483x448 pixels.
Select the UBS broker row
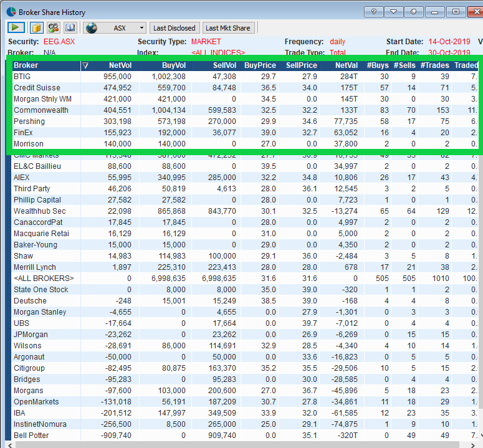click(x=245, y=323)
